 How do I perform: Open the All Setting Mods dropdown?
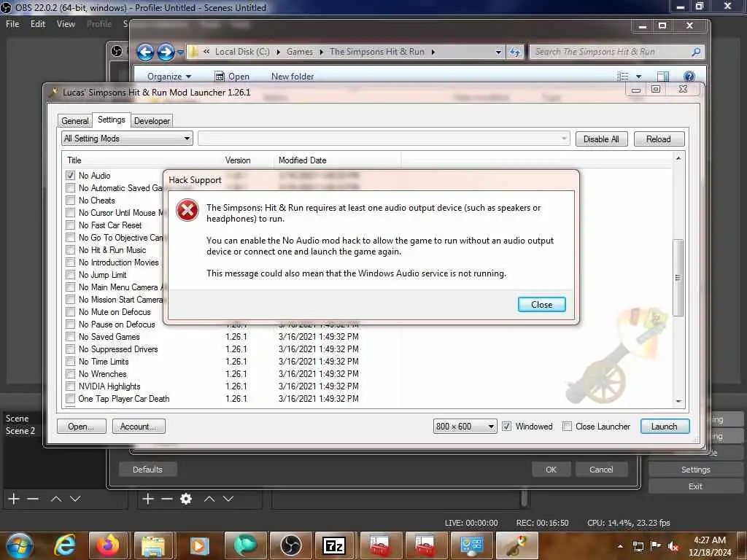pos(127,139)
